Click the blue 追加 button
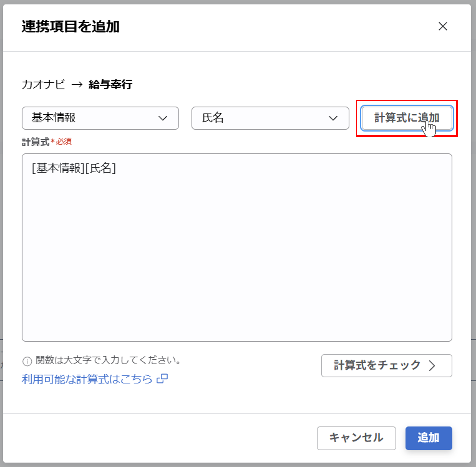Screen dimensions: 476x467 428,438
